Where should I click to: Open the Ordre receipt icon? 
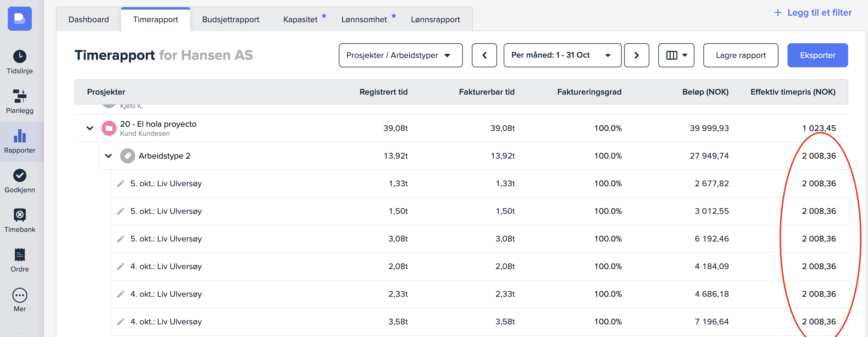20,255
